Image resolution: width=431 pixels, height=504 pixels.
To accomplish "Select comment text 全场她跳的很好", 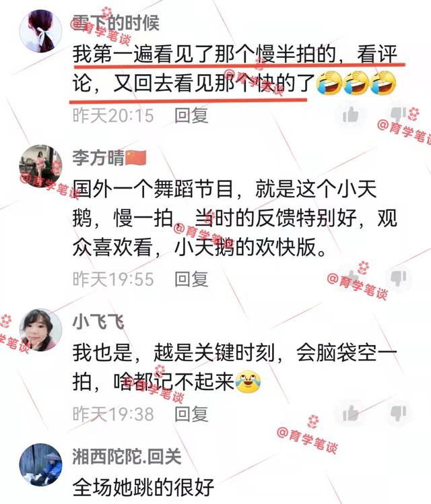I will (x=143, y=487).
